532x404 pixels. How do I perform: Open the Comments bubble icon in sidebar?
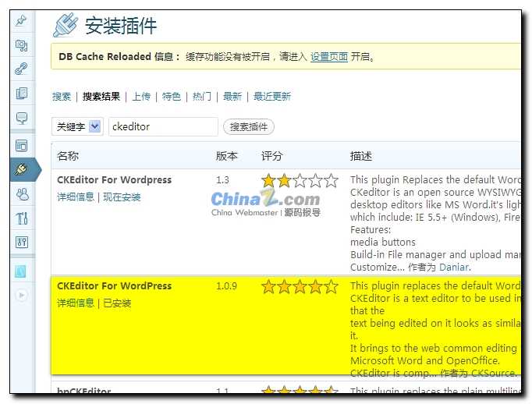coord(21,118)
